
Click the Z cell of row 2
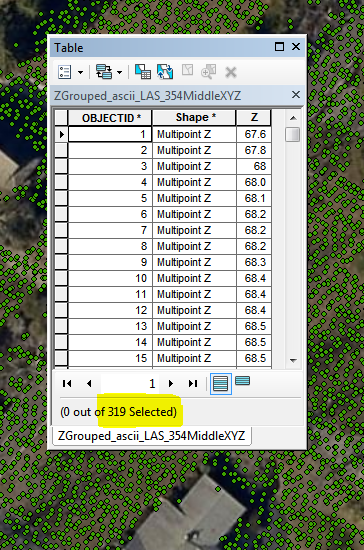(x=254, y=150)
